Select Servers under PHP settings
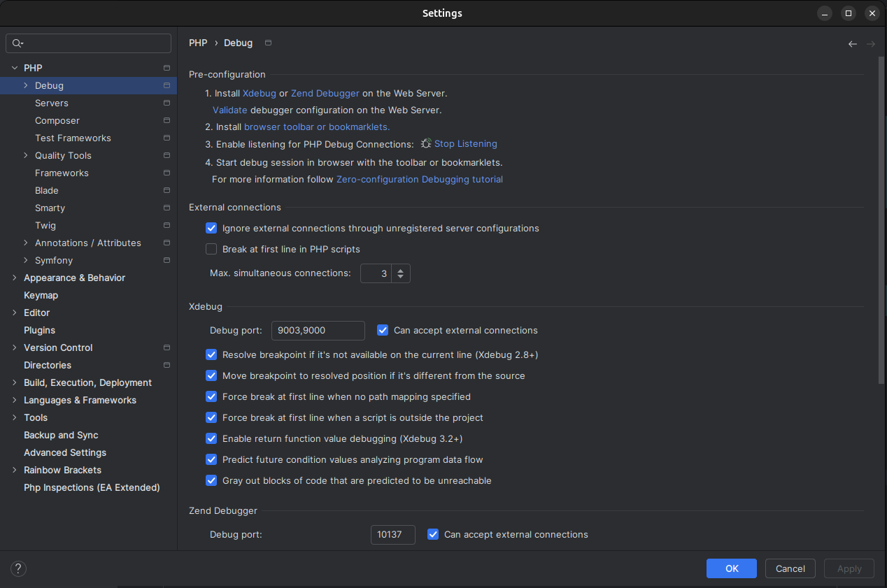The width and height of the screenshot is (887, 588). click(x=52, y=103)
